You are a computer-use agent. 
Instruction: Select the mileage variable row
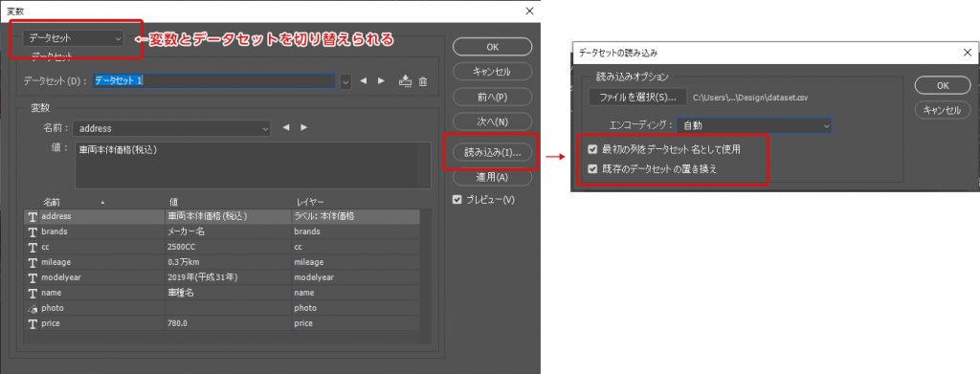(222, 262)
